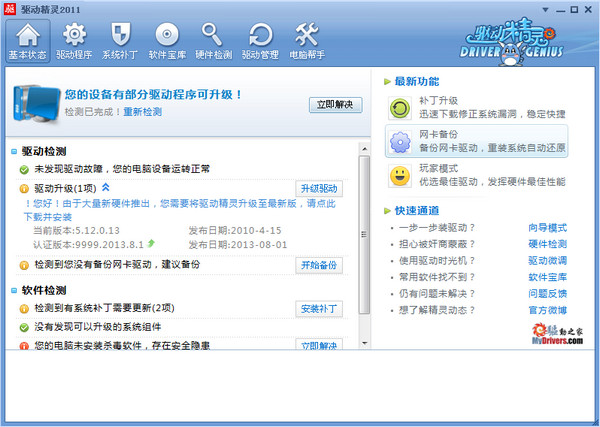Collapse the 驱动升级 details chevron

coord(105,187)
